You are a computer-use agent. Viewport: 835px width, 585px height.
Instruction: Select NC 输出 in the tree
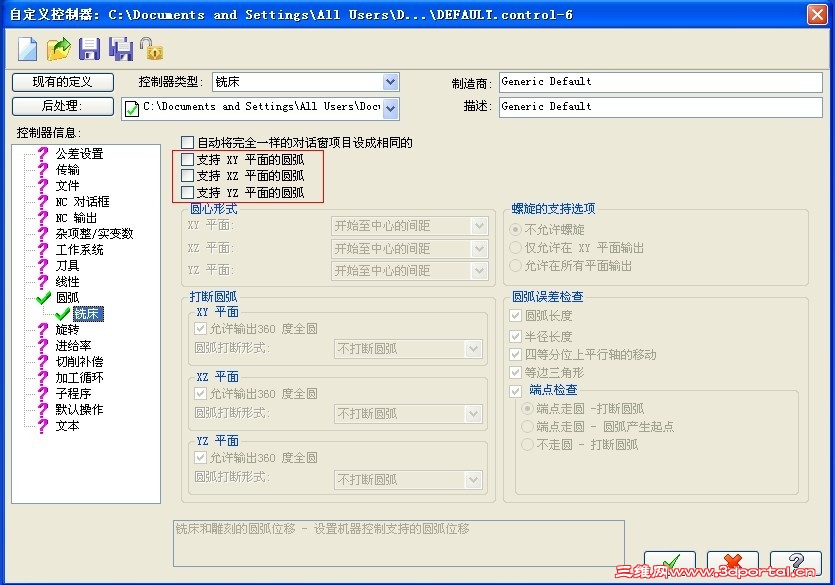coord(77,218)
